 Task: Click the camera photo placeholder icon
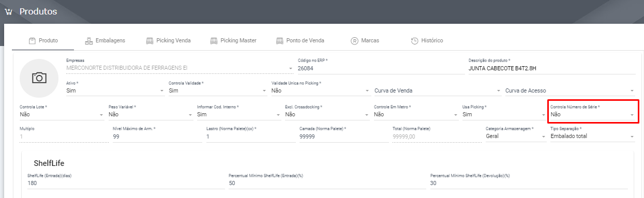pos(39,78)
